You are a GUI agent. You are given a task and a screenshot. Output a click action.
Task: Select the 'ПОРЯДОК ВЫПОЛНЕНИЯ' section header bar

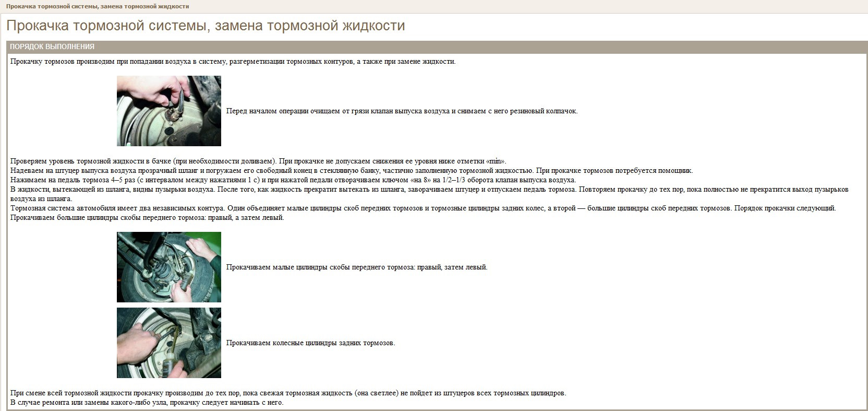pos(52,46)
